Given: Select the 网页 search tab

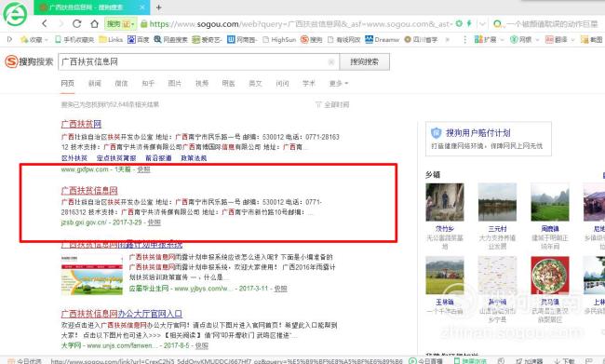Looking at the screenshot, I should point(68,83).
